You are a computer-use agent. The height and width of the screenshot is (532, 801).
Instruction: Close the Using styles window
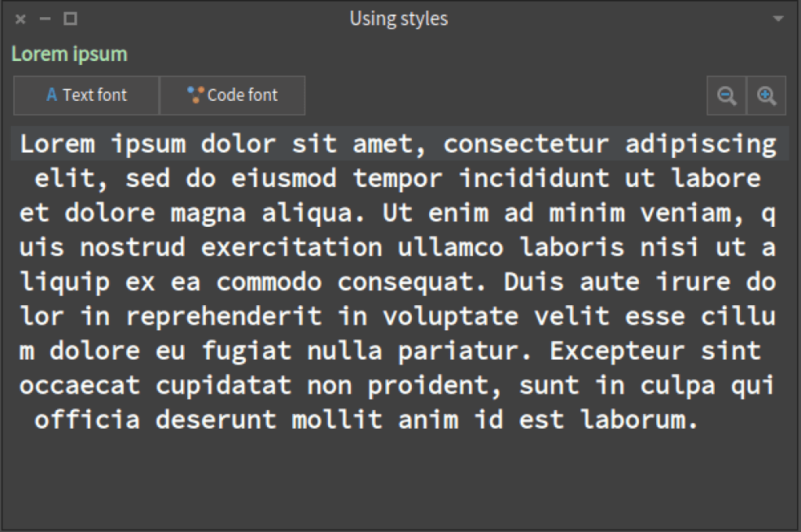(x=20, y=19)
